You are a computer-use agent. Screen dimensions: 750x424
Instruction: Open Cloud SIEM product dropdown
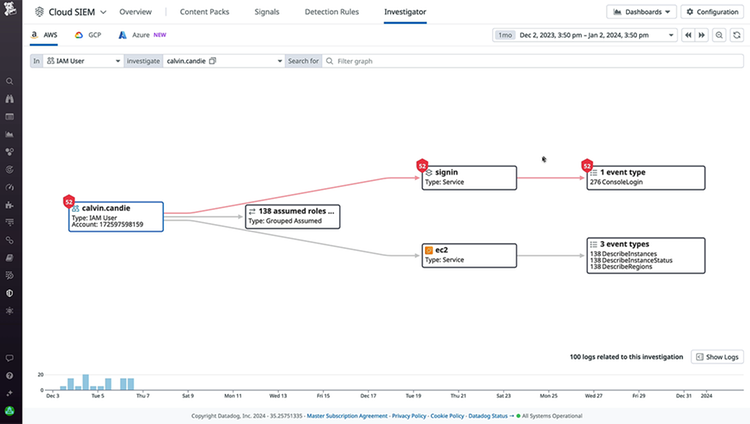pos(71,12)
